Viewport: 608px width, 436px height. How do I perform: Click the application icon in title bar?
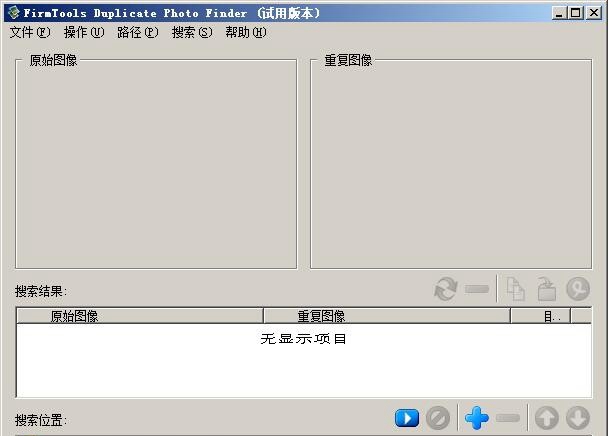pyautogui.click(x=14, y=13)
